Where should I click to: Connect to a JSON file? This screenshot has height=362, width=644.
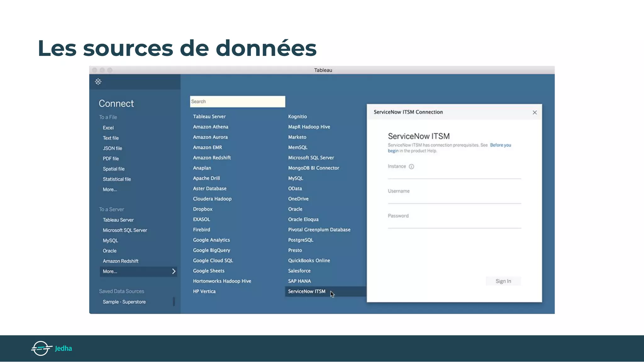click(112, 148)
